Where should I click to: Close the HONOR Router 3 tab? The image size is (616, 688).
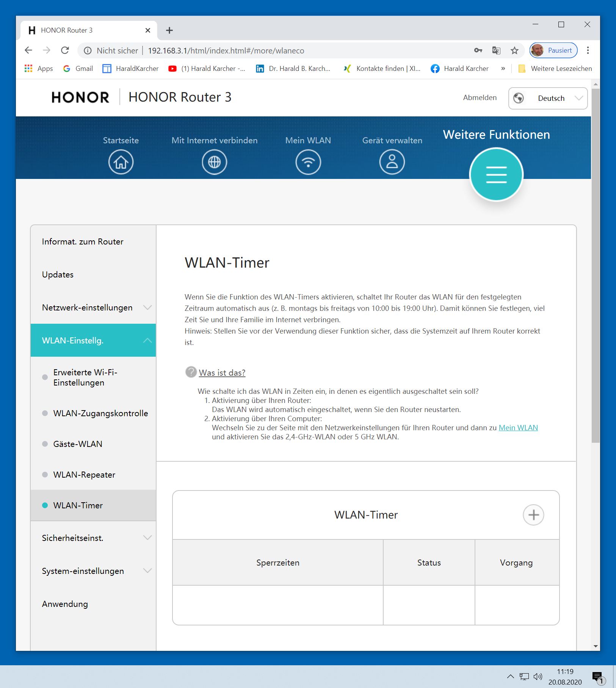tap(148, 30)
